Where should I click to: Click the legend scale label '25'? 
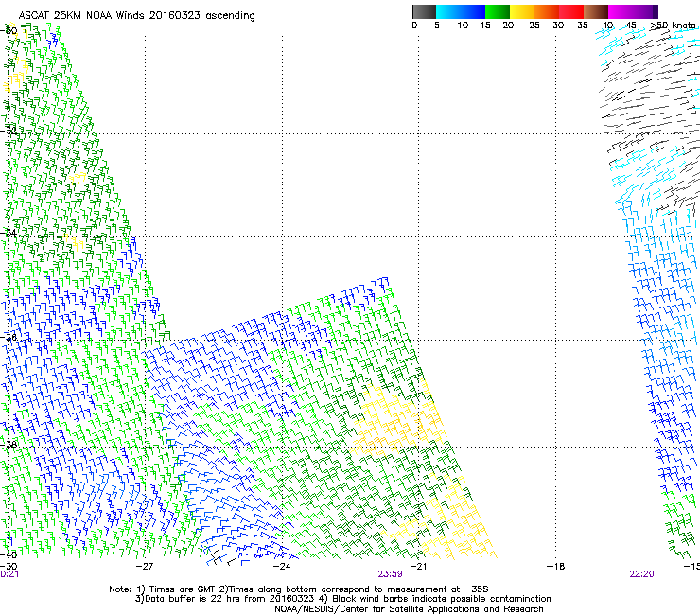coord(534,26)
